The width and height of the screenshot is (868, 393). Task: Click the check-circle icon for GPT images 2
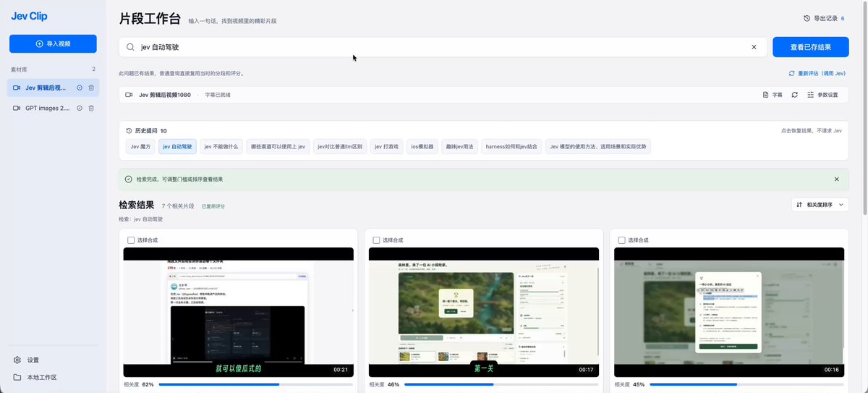80,108
